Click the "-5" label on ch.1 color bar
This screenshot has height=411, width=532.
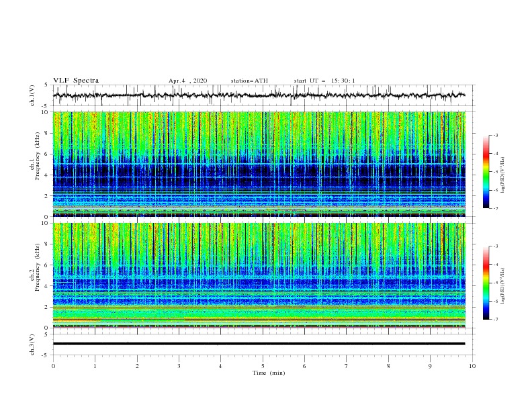[496, 172]
